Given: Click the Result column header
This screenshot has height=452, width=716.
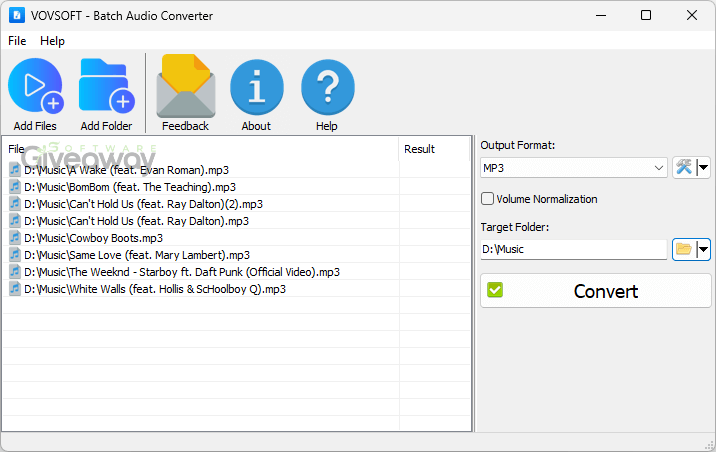Looking at the screenshot, I should click(x=419, y=149).
